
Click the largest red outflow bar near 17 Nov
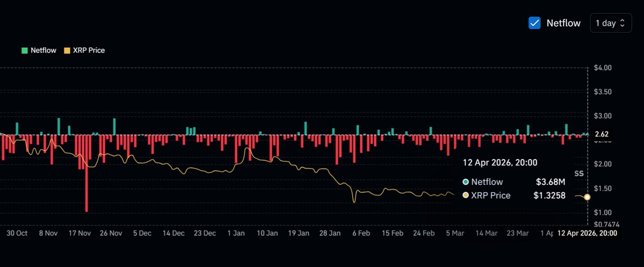point(86,174)
